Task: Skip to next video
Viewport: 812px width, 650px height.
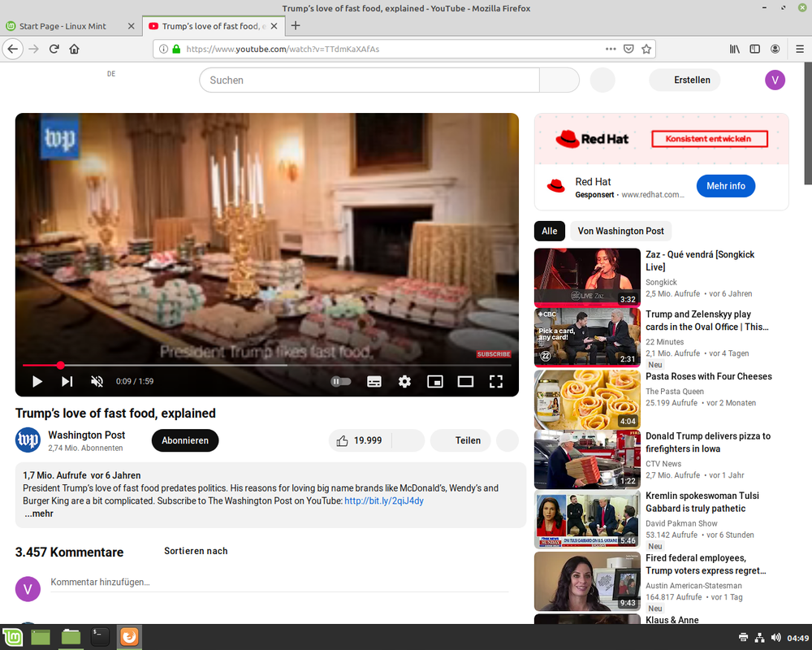Action: pyautogui.click(x=67, y=382)
